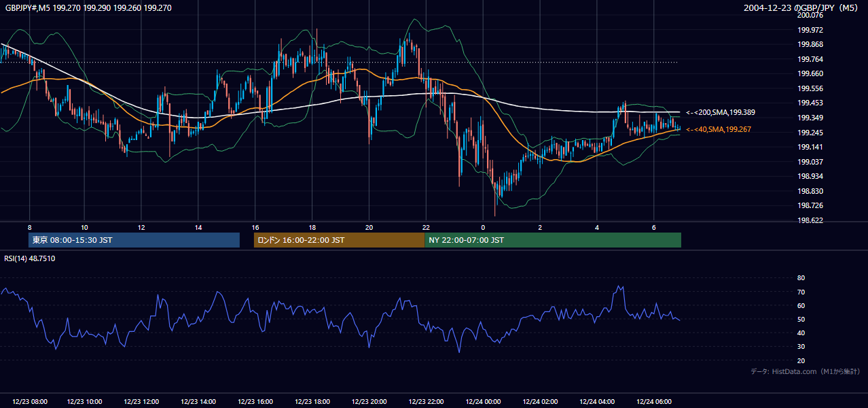Screen dimensions: 868x408
Task: Click the 12/23 14:00 bottom time label
Action: (x=199, y=401)
